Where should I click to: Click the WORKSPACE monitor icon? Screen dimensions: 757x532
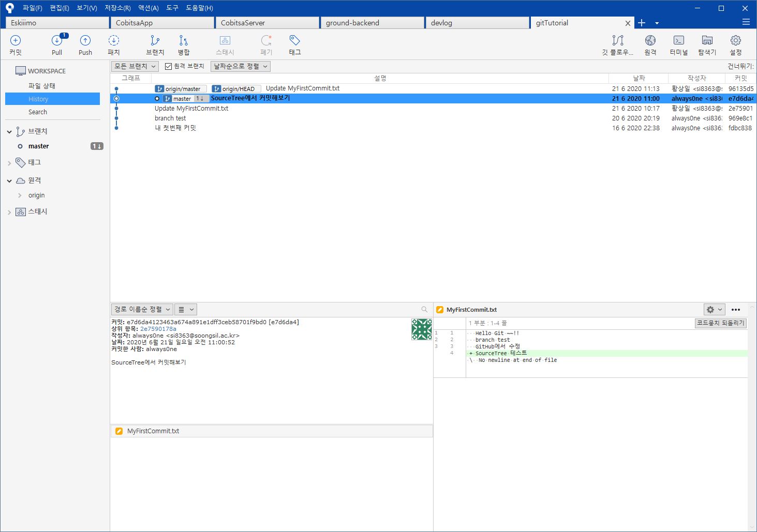(x=21, y=71)
